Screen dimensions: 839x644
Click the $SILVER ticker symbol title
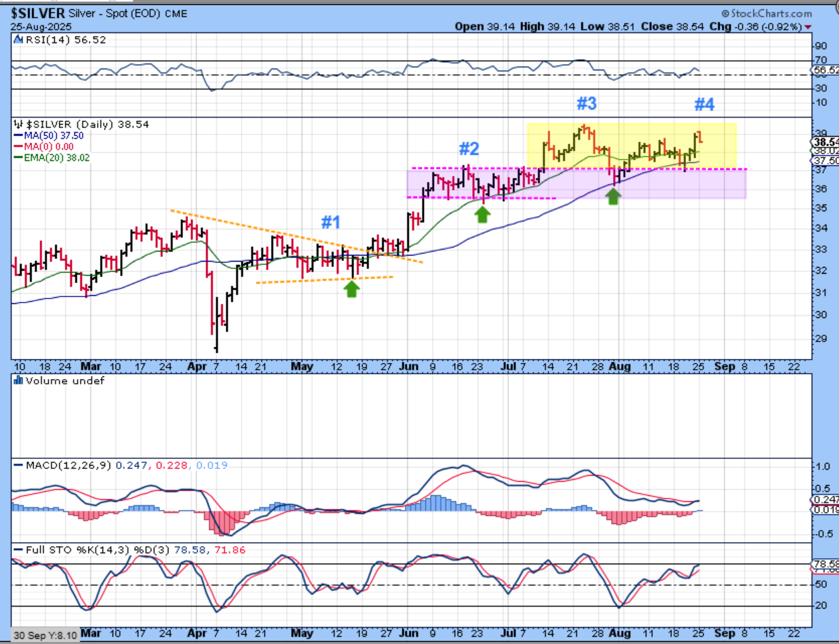click(38, 13)
